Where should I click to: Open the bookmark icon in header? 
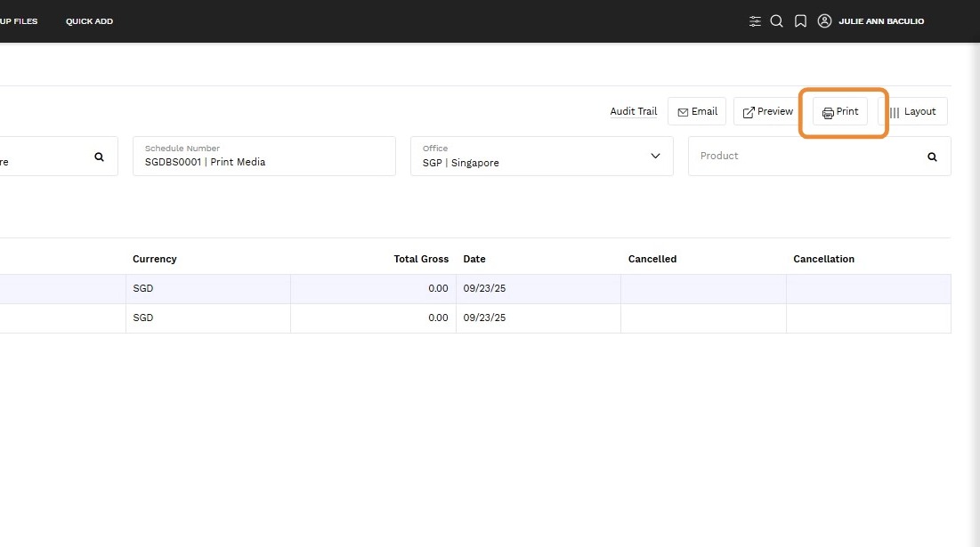click(x=800, y=21)
